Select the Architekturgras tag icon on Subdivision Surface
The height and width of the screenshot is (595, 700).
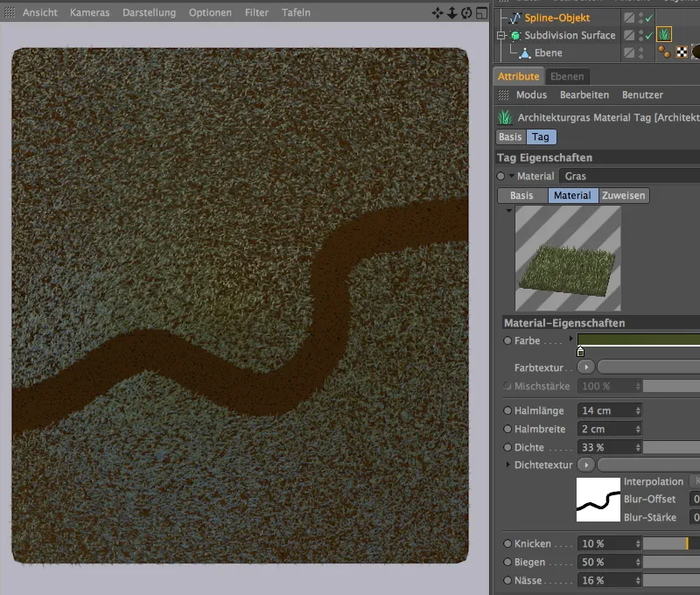[664, 35]
